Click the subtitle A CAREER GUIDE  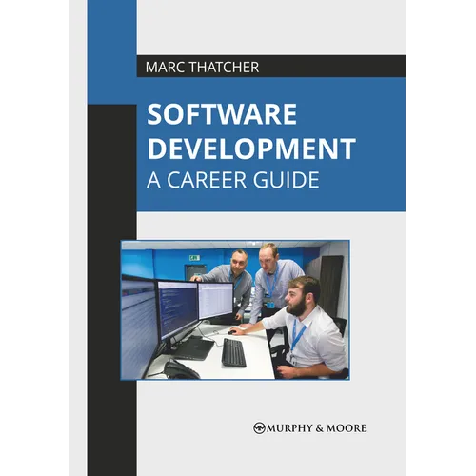tap(233, 180)
